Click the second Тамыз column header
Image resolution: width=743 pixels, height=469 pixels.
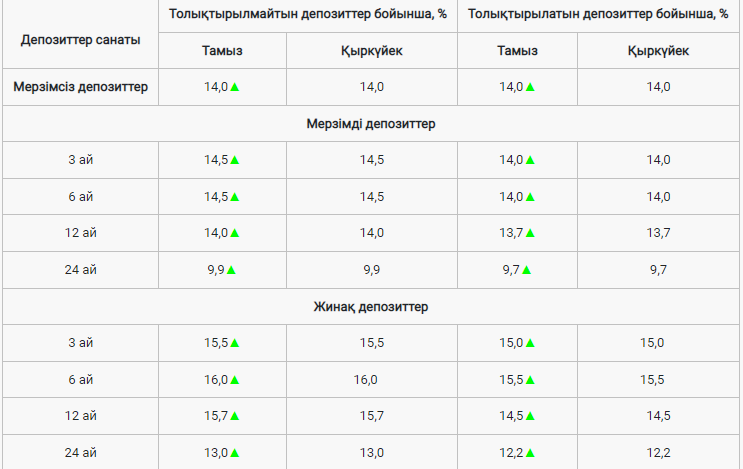(x=517, y=51)
